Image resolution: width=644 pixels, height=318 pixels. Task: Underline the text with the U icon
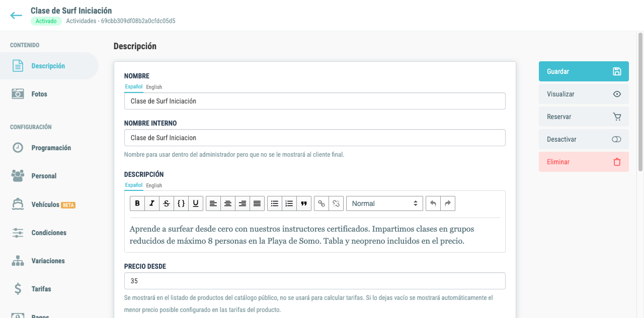[x=196, y=203]
